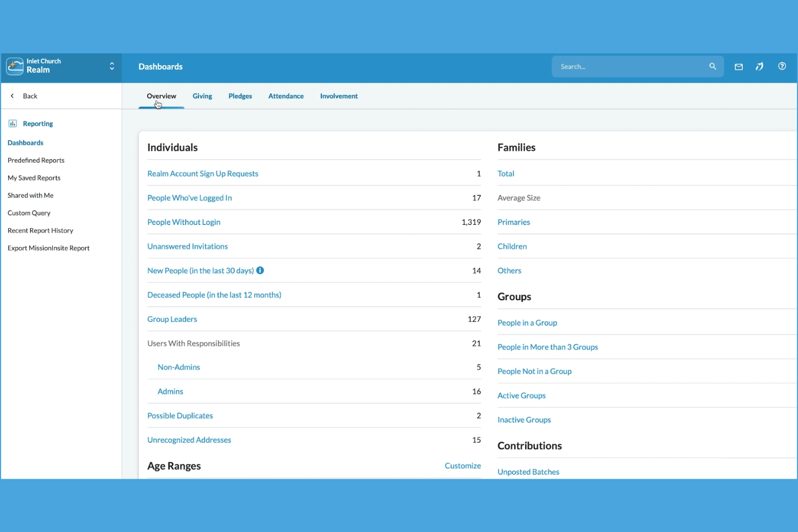Open My Saved Reports
Viewport: 798px width, 532px height.
34,178
